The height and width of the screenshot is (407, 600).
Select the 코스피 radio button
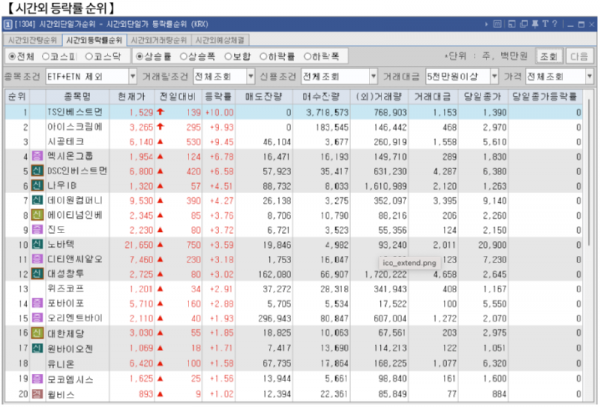click(46, 57)
